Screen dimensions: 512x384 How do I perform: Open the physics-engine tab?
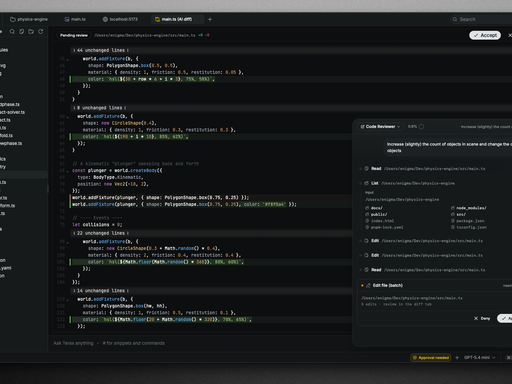pos(29,19)
